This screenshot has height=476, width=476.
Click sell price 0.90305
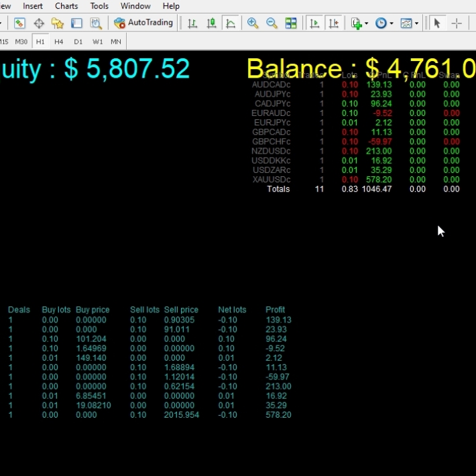click(x=179, y=320)
